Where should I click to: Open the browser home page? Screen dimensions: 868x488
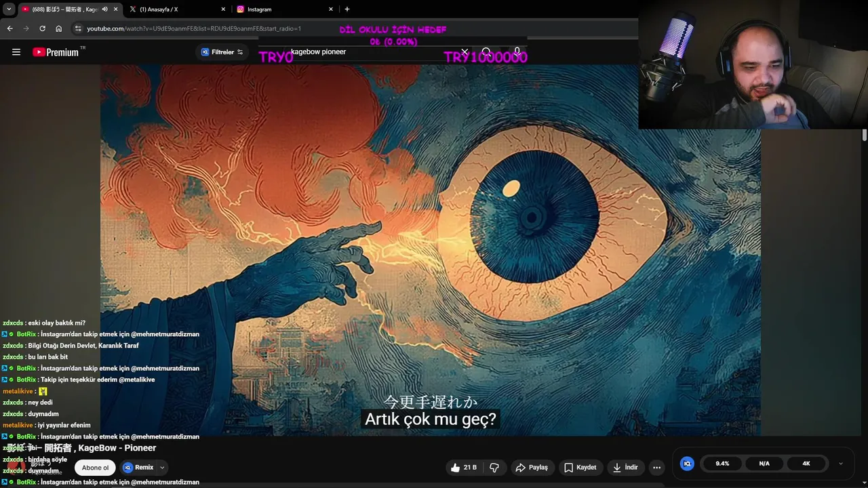pos(58,28)
